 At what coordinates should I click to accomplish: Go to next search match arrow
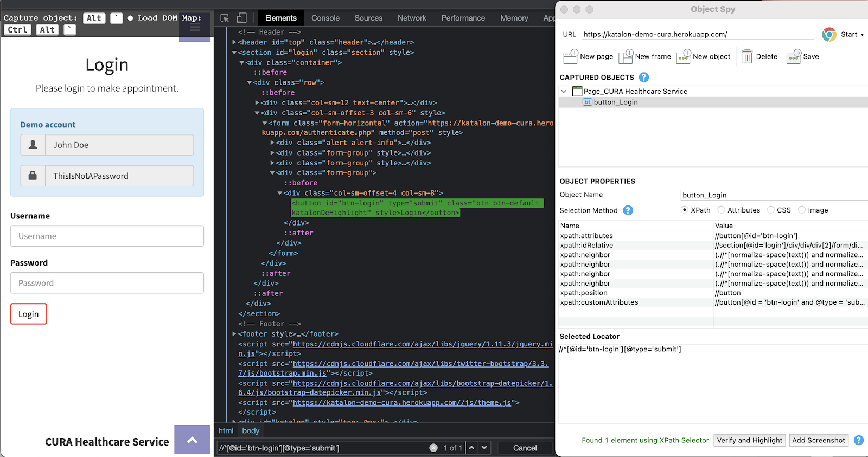pyautogui.click(x=484, y=448)
